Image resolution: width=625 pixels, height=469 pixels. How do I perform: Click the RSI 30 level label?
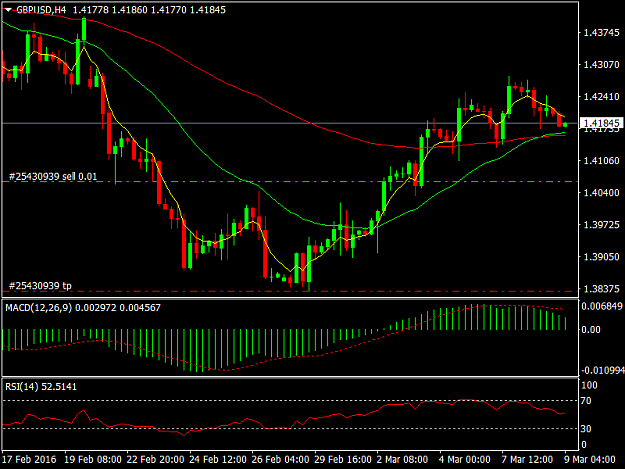[586, 429]
